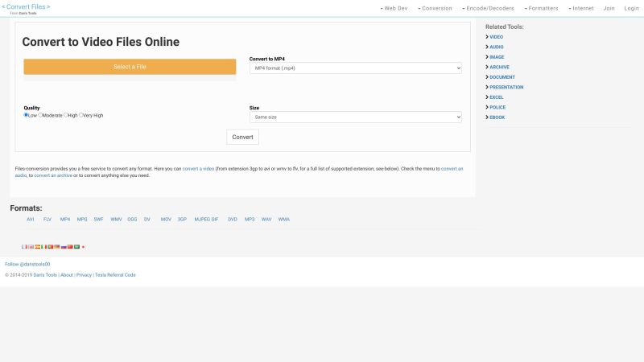Click the Spanish flag icon

[37, 247]
